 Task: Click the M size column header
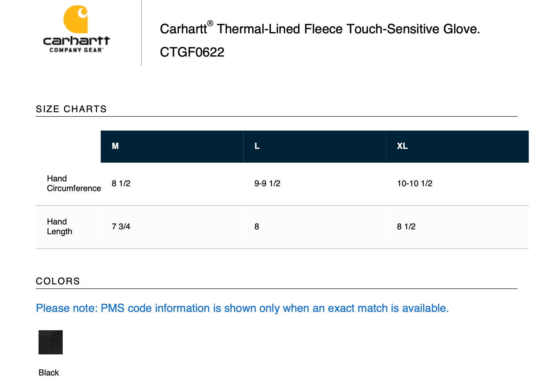pos(115,146)
